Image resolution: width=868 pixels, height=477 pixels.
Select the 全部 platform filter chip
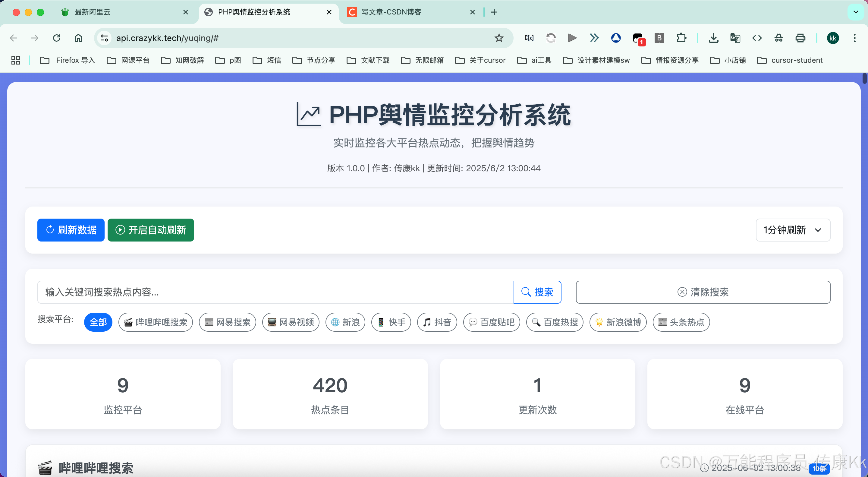click(98, 322)
